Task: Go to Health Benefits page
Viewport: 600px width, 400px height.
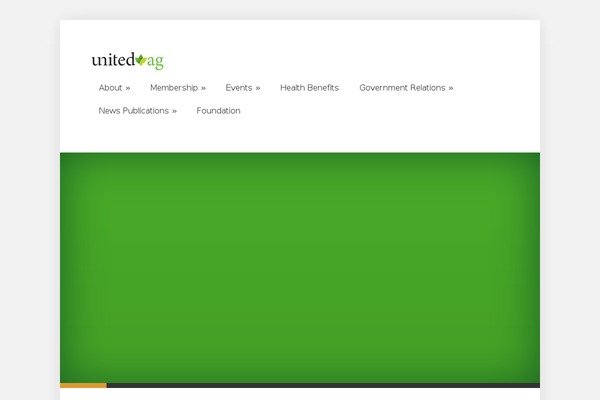Action: 310,88
